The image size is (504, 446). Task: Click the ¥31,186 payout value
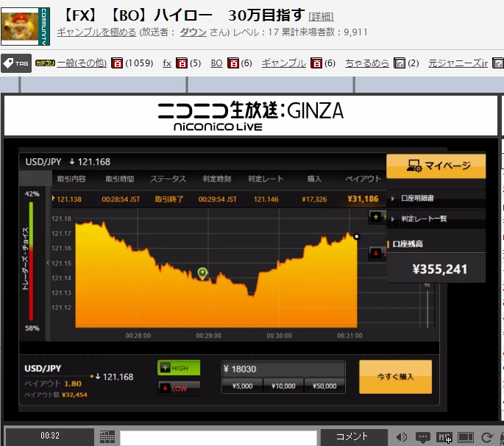tap(363, 199)
